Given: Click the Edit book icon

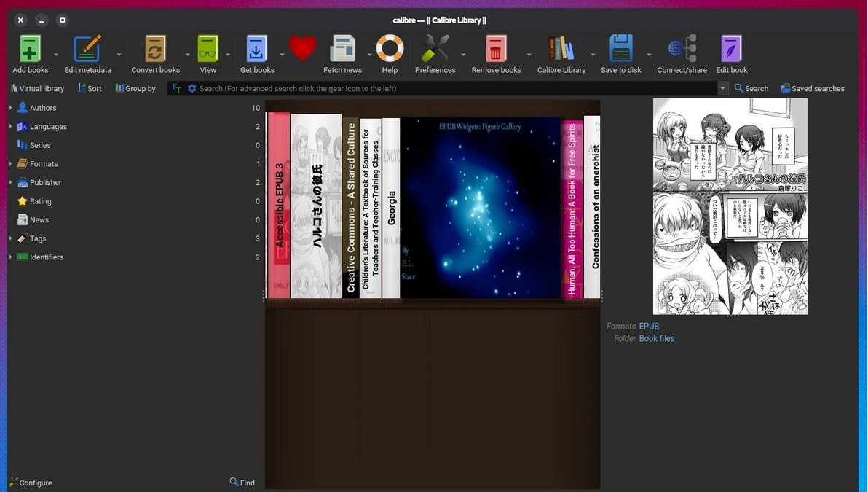Looking at the screenshot, I should [x=731, y=49].
